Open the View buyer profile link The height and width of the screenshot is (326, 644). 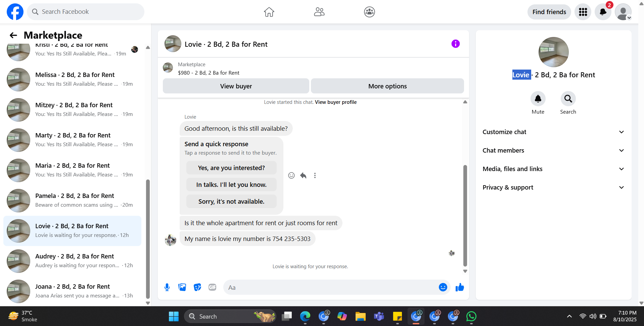coord(336,102)
